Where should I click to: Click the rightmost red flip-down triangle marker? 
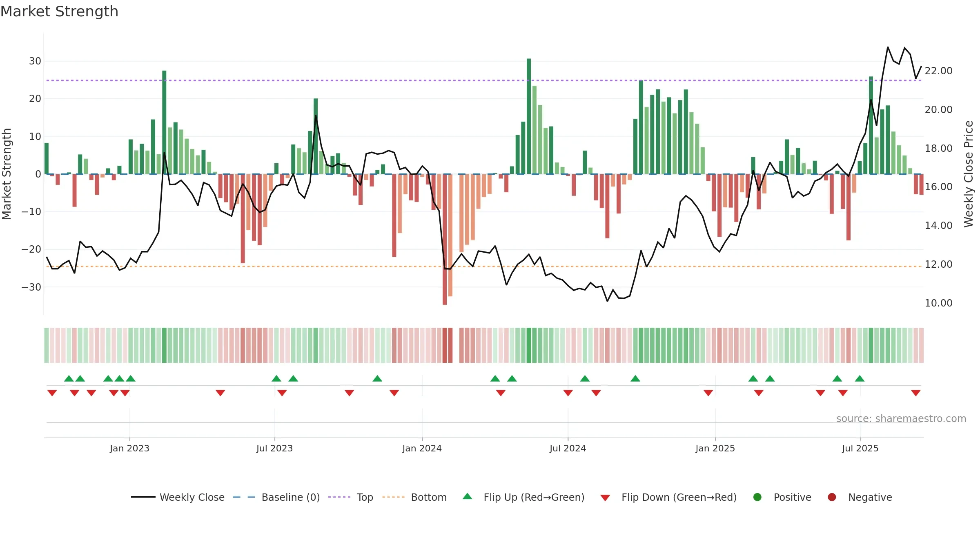pos(915,393)
